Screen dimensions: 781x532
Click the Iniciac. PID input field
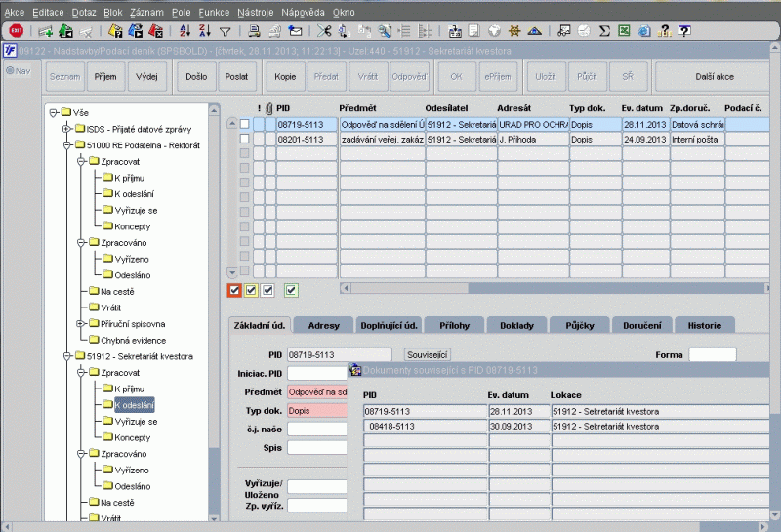(x=317, y=372)
